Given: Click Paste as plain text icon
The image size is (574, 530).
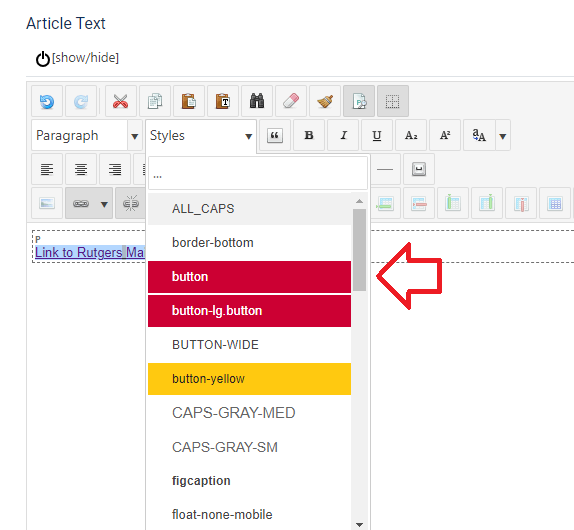Looking at the screenshot, I should pyautogui.click(x=223, y=101).
